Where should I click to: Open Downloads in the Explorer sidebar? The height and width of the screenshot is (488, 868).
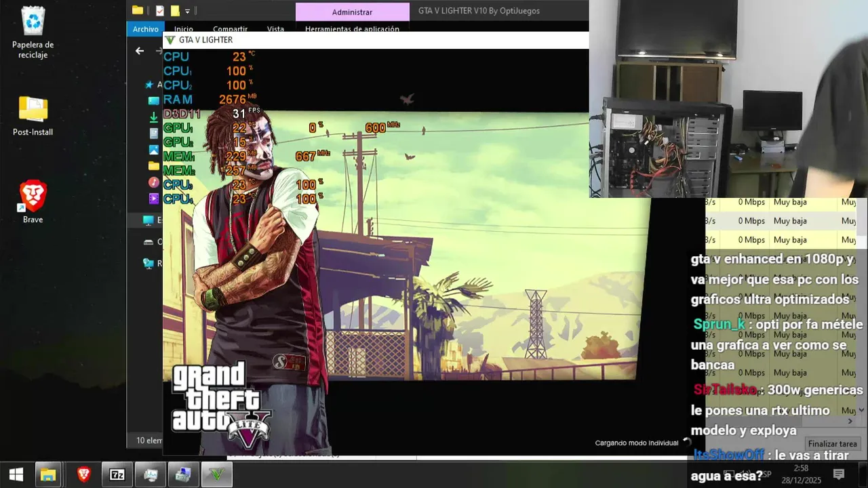click(154, 117)
